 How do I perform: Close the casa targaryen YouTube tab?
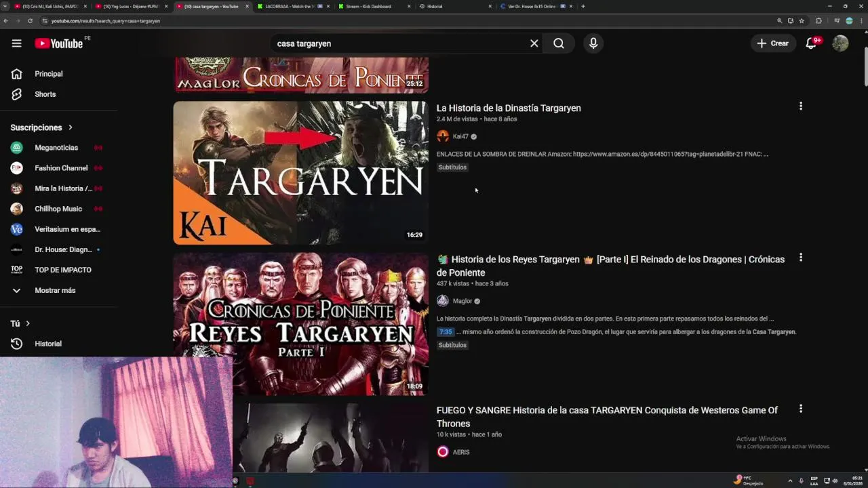click(x=247, y=6)
